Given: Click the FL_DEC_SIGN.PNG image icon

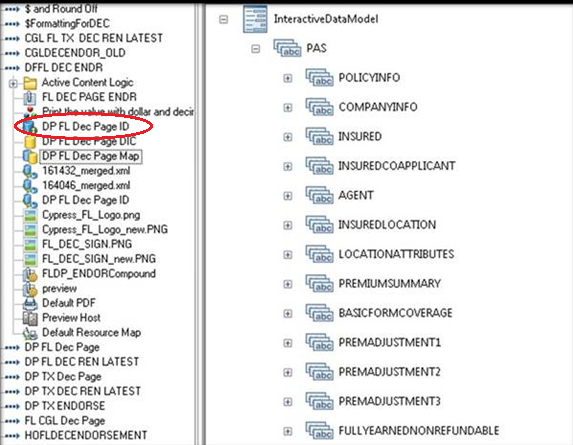Looking at the screenshot, I should 30,244.
